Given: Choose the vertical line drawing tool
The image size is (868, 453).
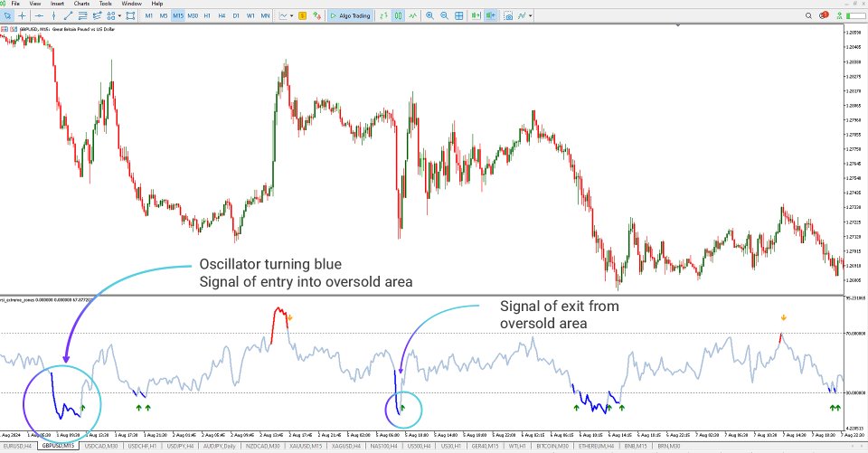Looking at the screenshot, I should pos(53,16).
